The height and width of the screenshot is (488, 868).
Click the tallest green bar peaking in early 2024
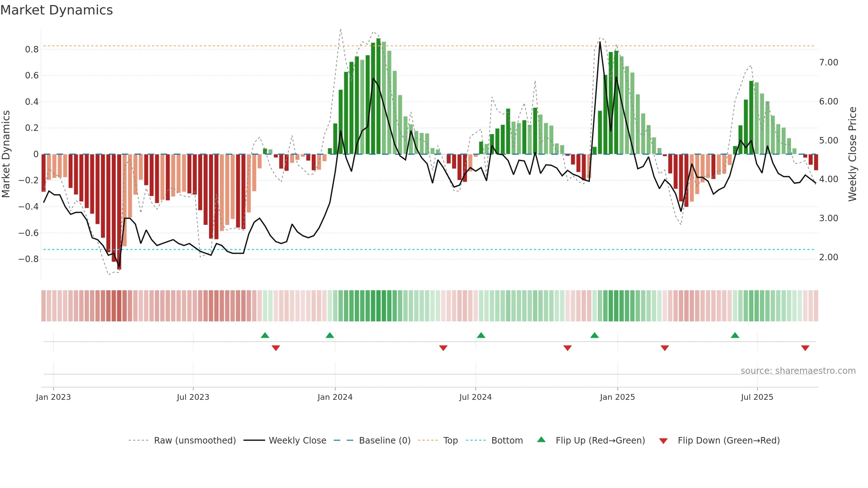coord(378,96)
